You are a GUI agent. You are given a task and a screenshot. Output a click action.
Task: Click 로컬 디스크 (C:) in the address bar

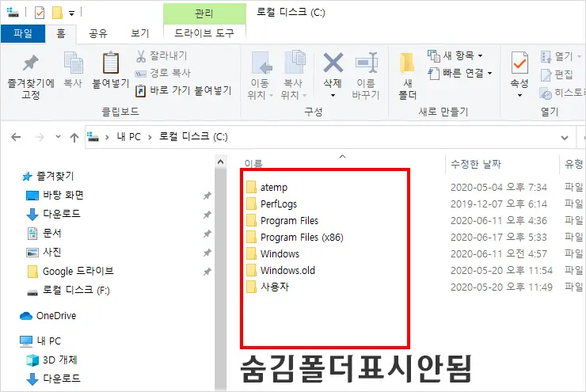click(x=193, y=137)
